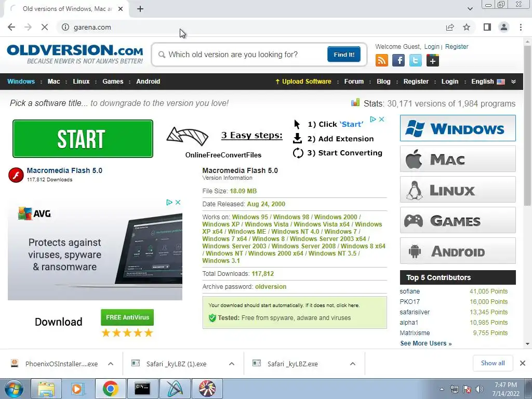This screenshot has height=399, width=532.
Task: Select Windows in the navigation bar
Action: [x=21, y=82]
